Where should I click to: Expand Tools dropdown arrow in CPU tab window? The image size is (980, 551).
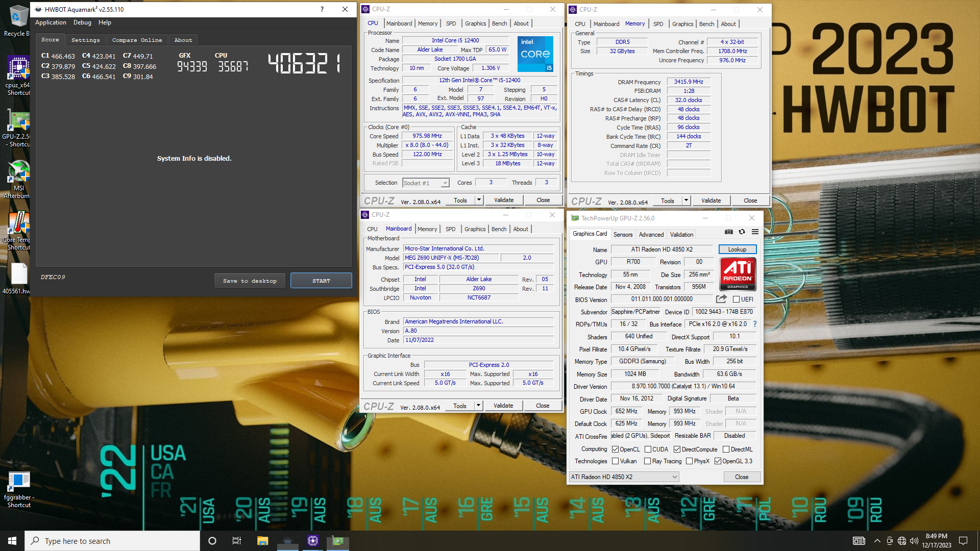pyautogui.click(x=479, y=200)
